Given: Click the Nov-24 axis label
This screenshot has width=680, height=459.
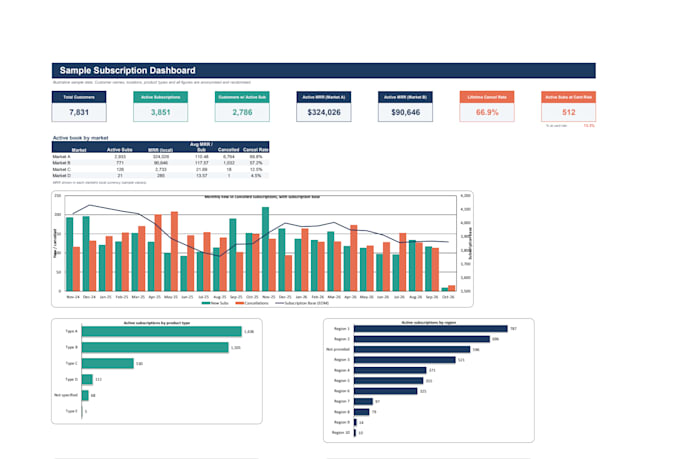Looking at the screenshot, I should click(x=73, y=297).
